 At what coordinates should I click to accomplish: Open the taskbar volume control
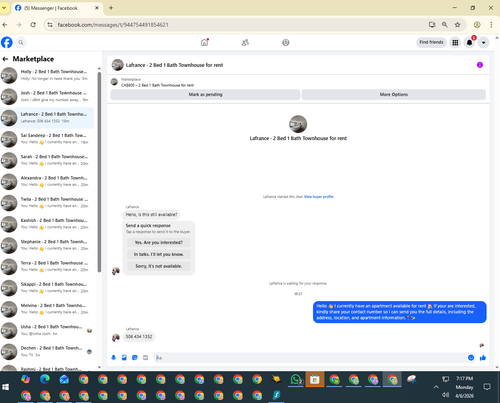point(445,395)
